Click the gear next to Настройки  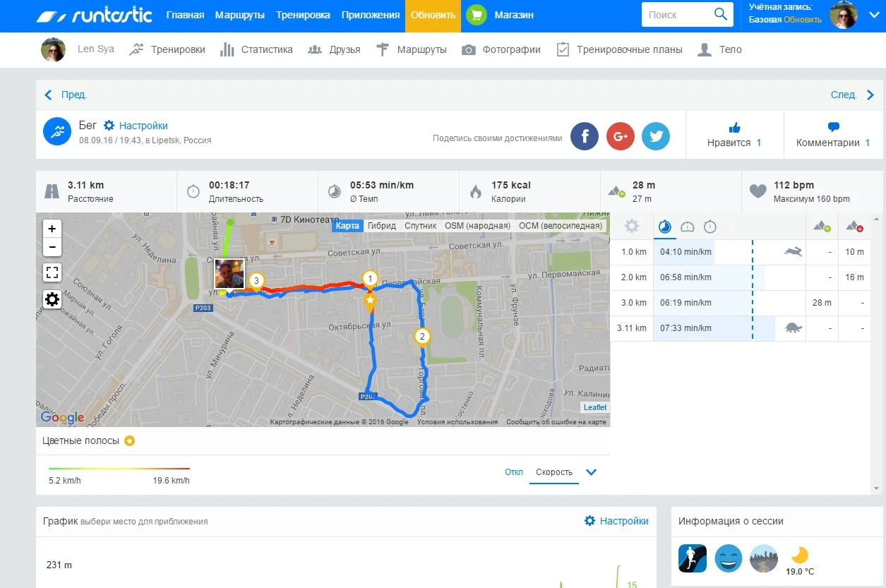[x=109, y=126]
